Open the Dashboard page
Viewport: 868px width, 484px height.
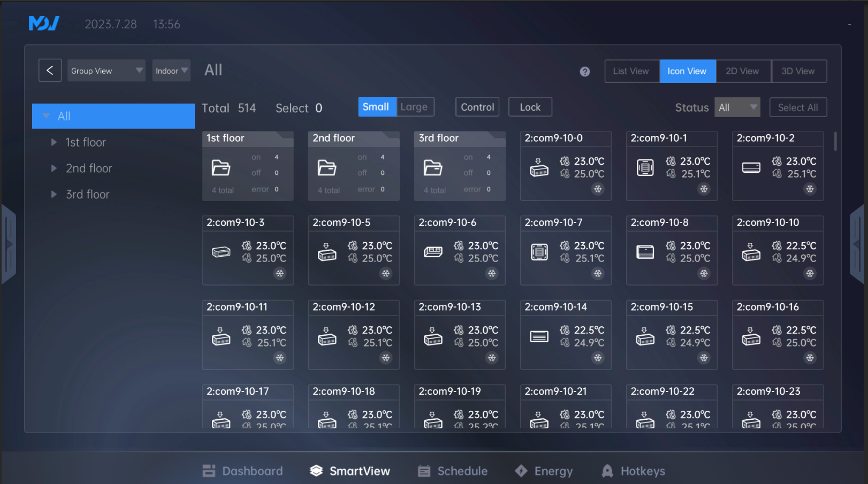242,471
